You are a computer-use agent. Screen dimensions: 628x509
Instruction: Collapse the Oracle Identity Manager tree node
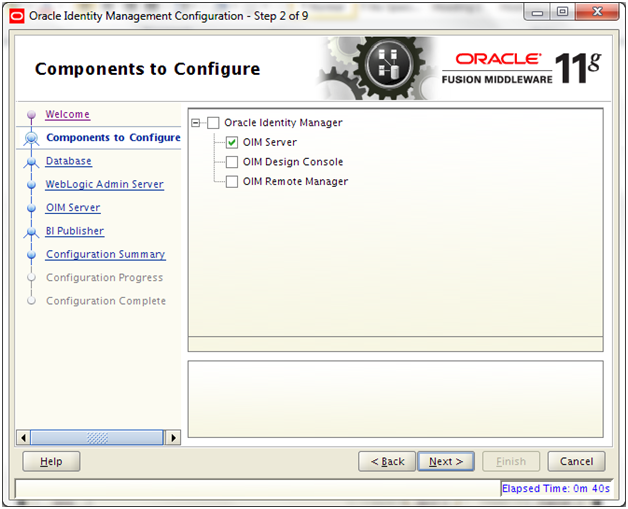tap(195, 123)
